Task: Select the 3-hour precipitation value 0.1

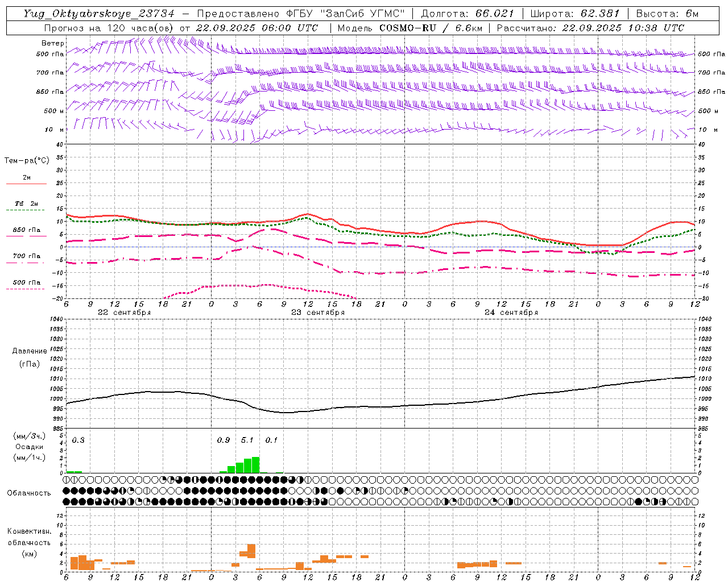Action: (x=272, y=440)
